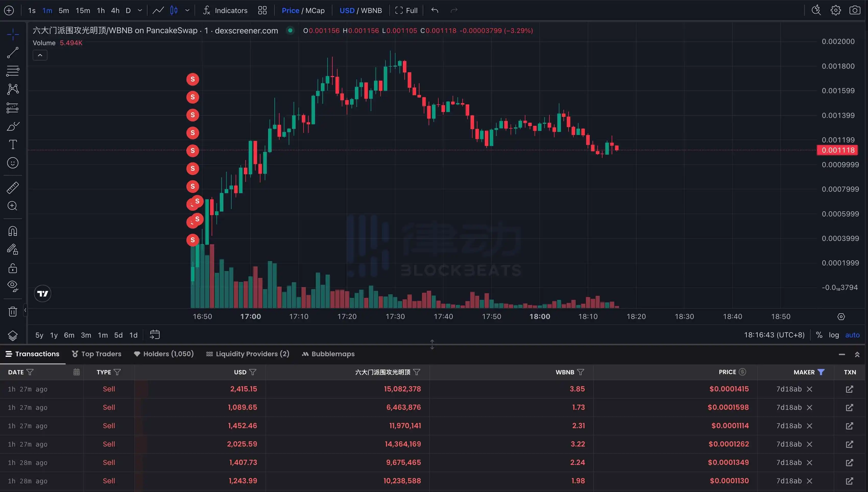Screen dimensions: 868x492
Task: Open the Maker column filter
Action: click(821, 372)
